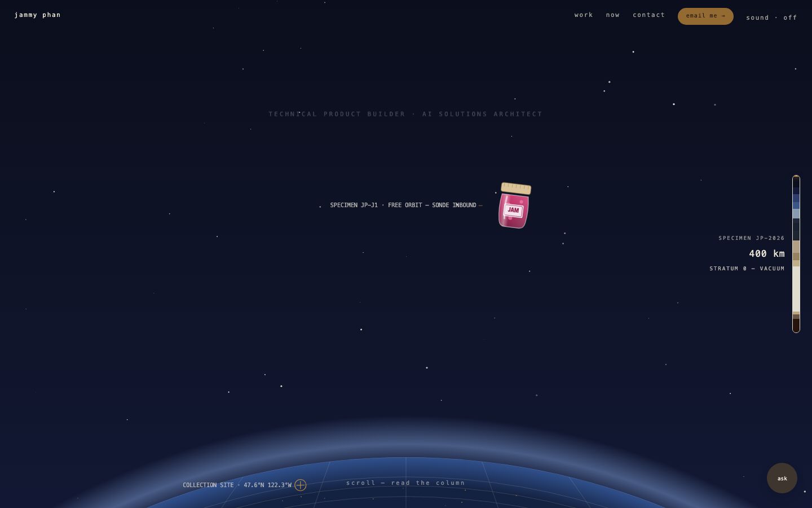
Task: Click the 'SPECIMEN JP-2026' label
Action: coord(752,238)
